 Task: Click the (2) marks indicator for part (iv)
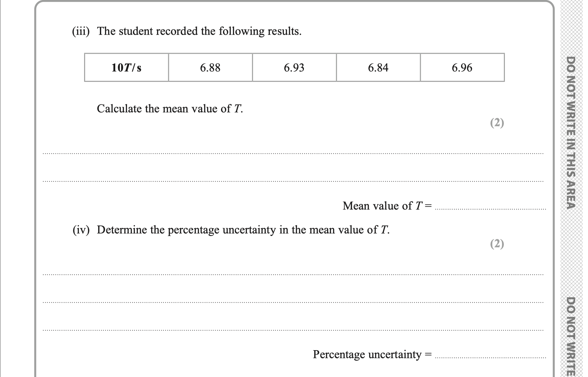497,244
